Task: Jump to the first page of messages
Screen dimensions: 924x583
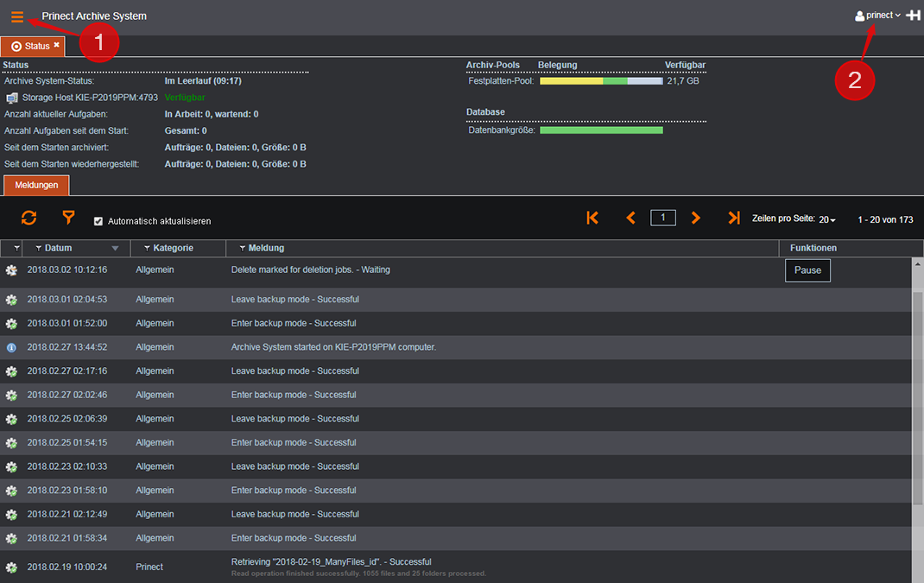Action: tap(592, 219)
